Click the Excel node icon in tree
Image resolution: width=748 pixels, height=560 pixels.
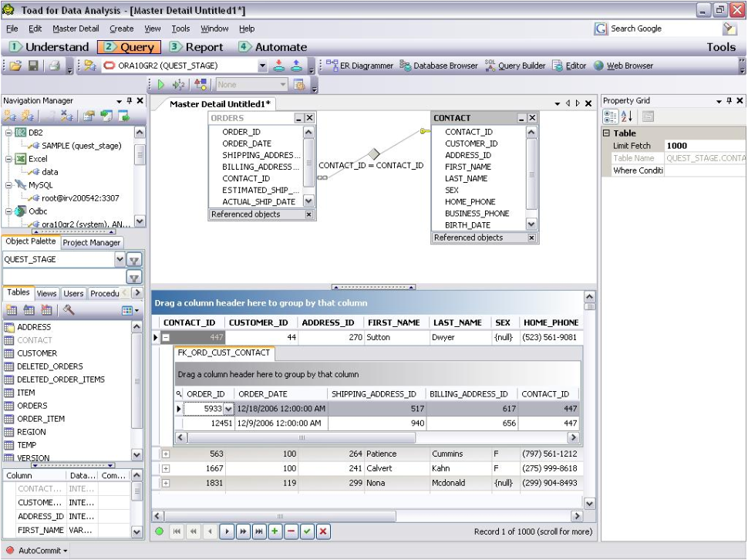pos(21,159)
